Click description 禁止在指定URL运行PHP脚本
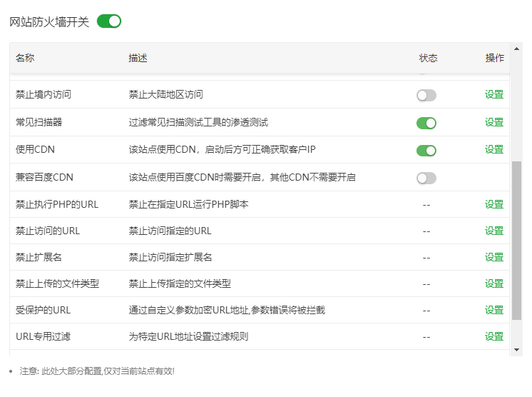The image size is (532, 397). click(x=189, y=204)
